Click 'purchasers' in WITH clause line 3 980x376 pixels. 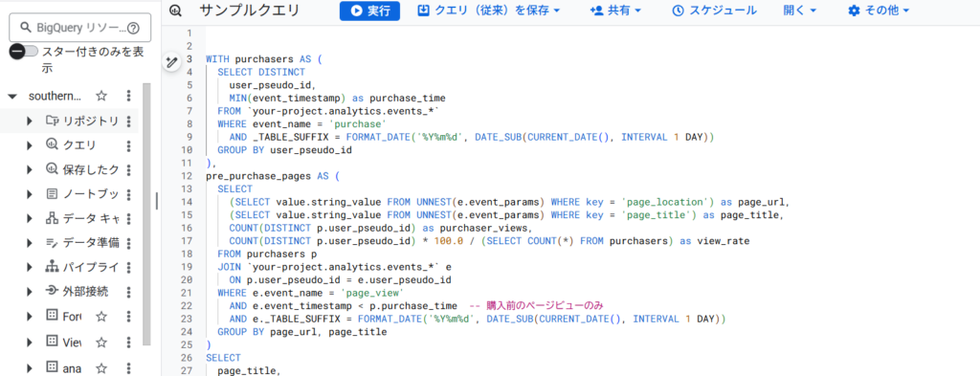264,59
